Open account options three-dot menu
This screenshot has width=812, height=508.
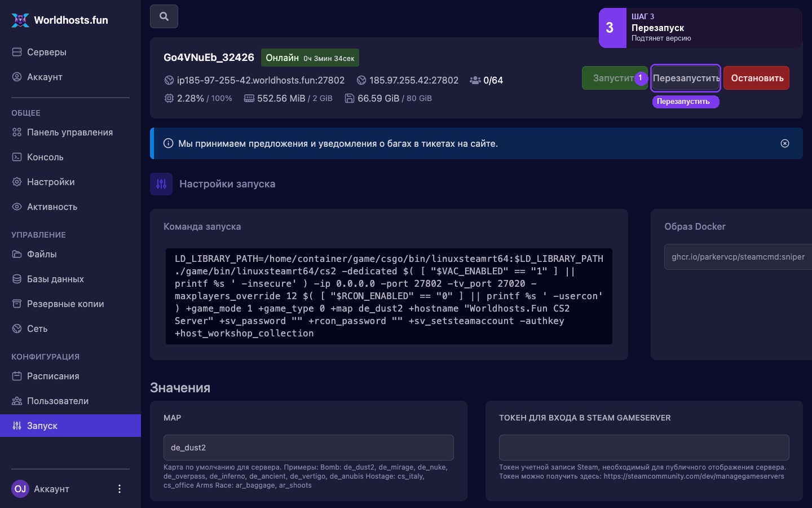tap(119, 489)
